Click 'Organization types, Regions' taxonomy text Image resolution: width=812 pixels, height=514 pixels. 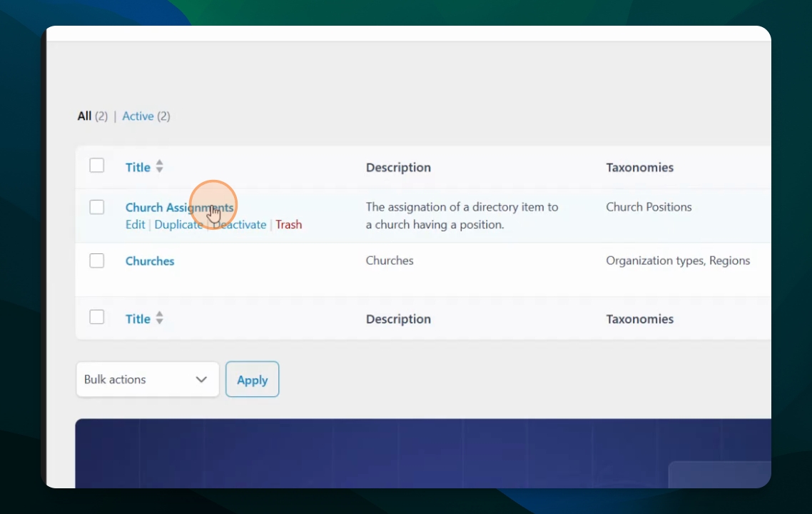coord(678,261)
